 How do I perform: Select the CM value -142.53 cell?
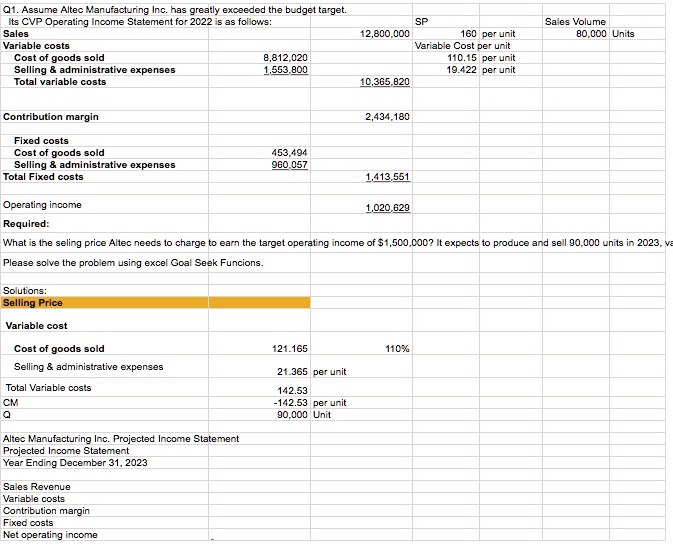(260, 403)
